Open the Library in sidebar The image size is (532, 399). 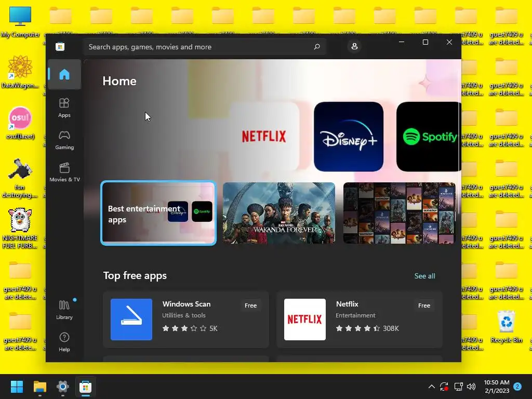point(64,310)
